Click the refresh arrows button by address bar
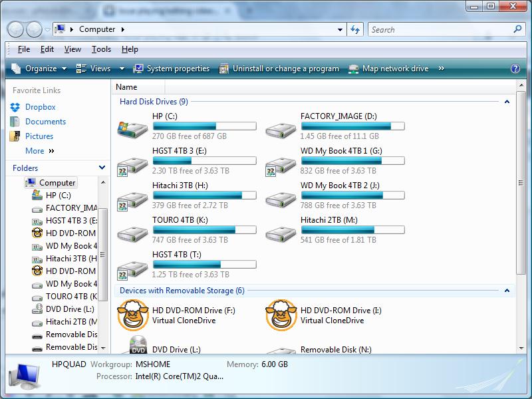This screenshot has height=399, width=532. 355,29
